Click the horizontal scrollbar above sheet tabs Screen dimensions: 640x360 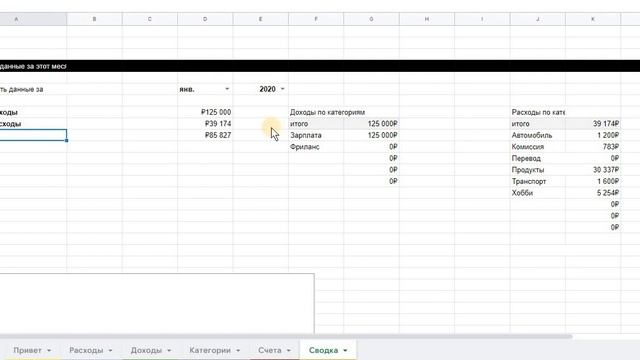(x=286, y=336)
